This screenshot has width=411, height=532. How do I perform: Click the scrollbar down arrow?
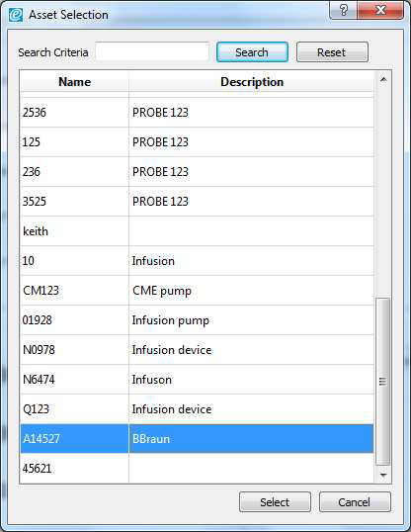point(383,475)
